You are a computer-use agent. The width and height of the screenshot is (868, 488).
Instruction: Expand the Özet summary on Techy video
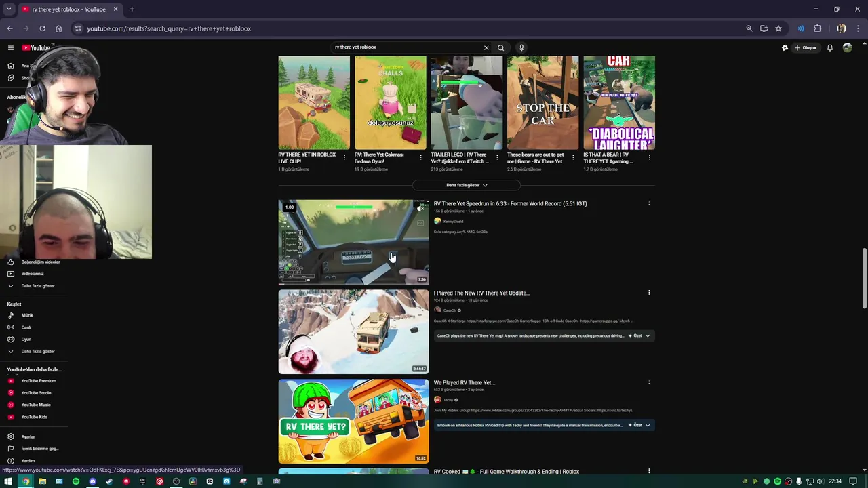(x=640, y=425)
